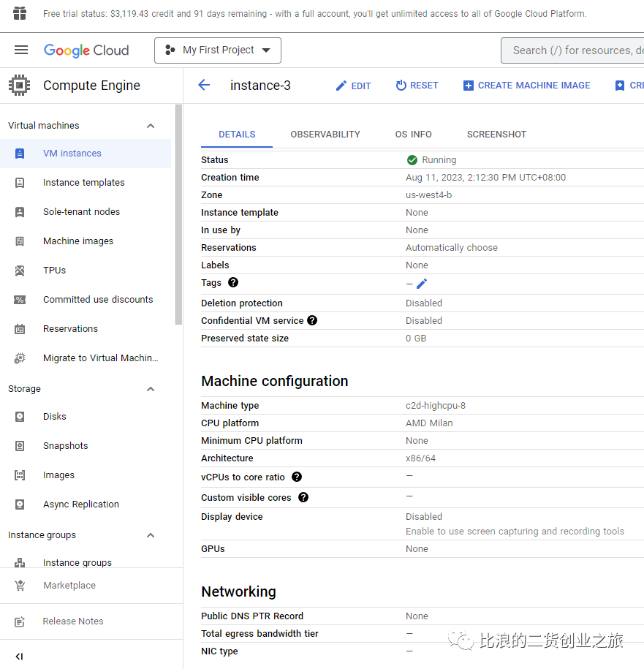Click the Instance templates sidebar icon

pyautogui.click(x=20, y=183)
